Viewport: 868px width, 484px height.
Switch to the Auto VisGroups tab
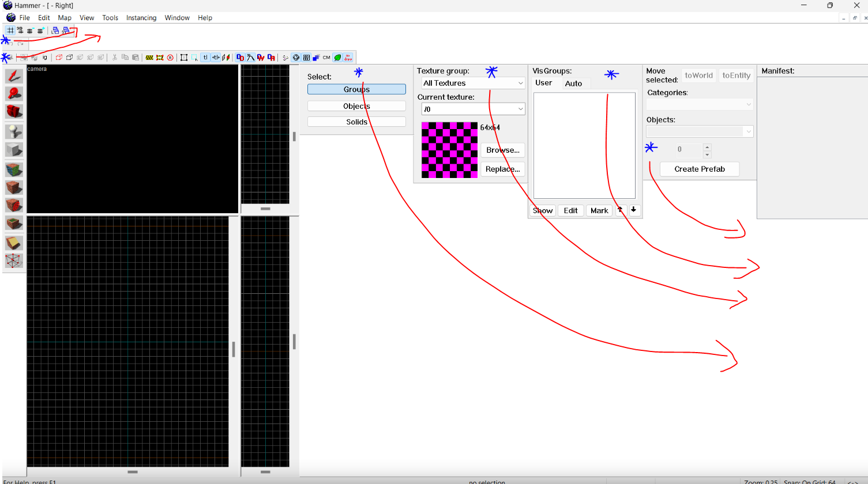coord(573,84)
